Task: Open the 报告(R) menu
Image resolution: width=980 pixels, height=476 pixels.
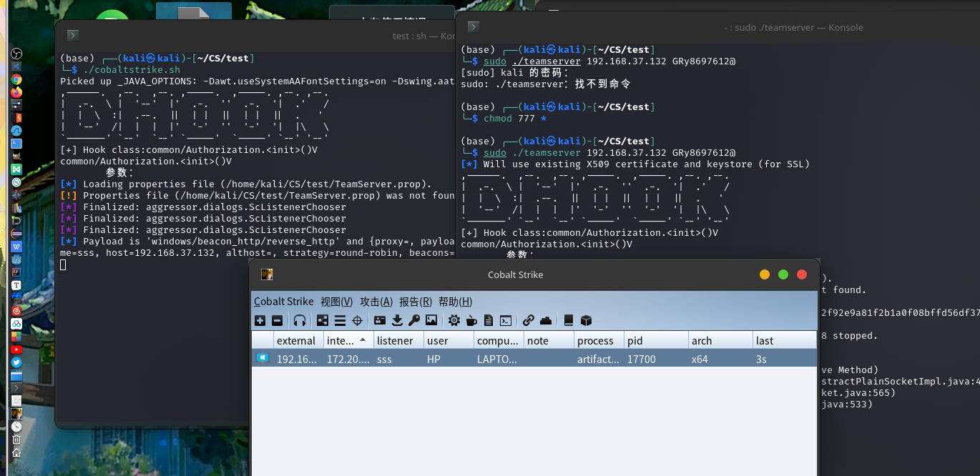Action: coord(416,302)
